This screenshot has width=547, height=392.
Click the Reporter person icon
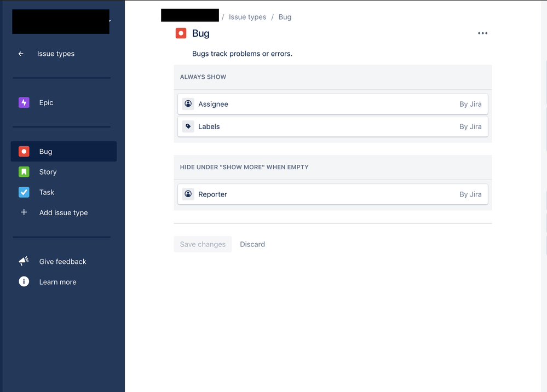click(188, 194)
